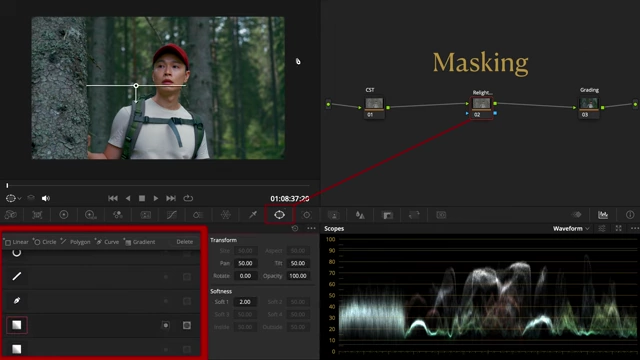Open the Magic Mask palette
Screen dimensions: 640x360
coord(333,215)
